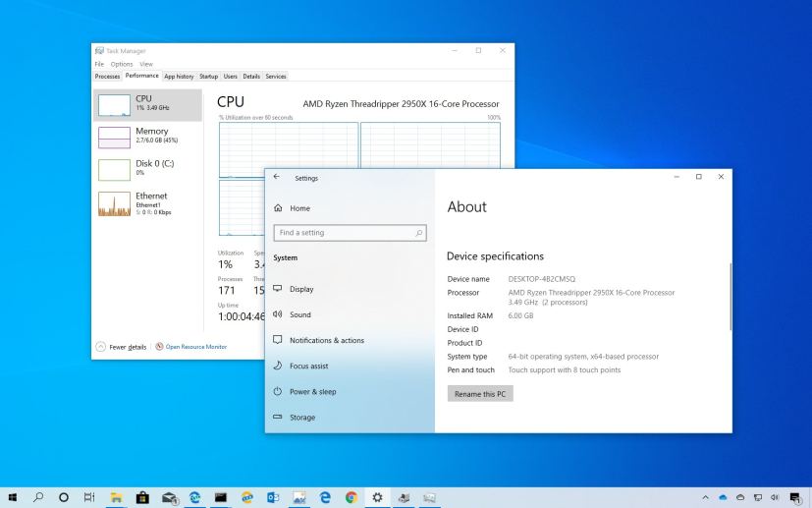This screenshot has width=812, height=508.
Task: Open taskbar Search magnifier icon
Action: [38, 497]
